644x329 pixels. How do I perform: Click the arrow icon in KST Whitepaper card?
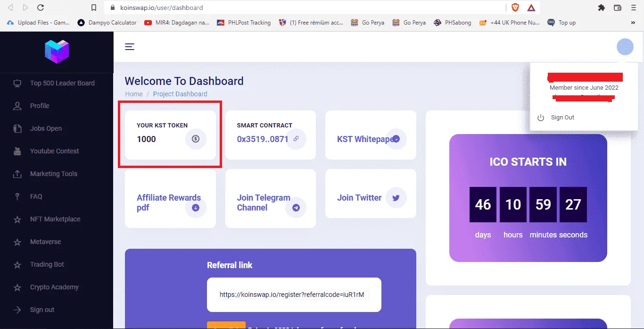click(x=396, y=139)
